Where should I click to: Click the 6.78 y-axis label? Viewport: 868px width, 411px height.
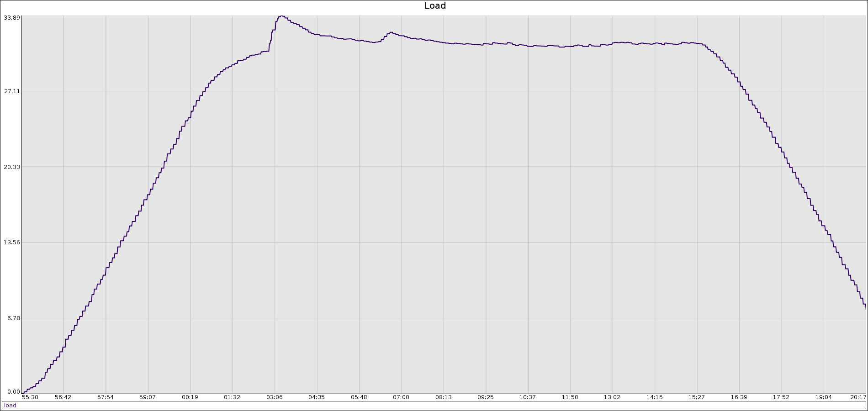[x=14, y=318]
